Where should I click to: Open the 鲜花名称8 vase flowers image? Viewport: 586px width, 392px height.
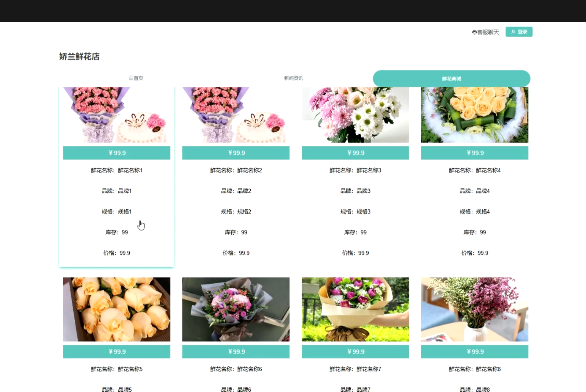point(475,309)
